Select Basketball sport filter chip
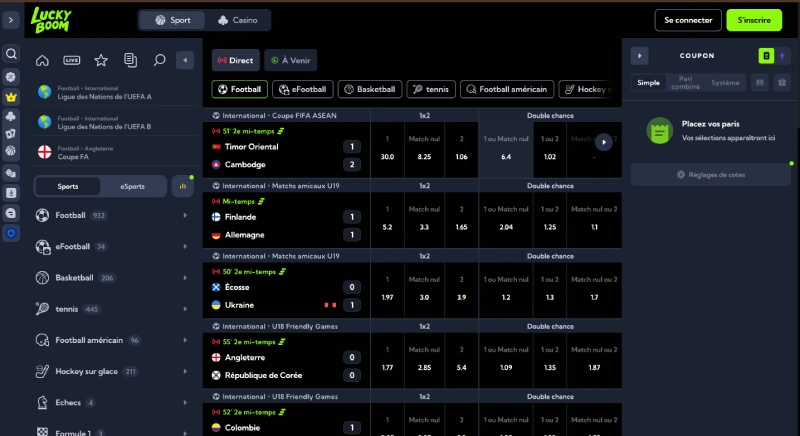This screenshot has width=800, height=436. [x=370, y=89]
